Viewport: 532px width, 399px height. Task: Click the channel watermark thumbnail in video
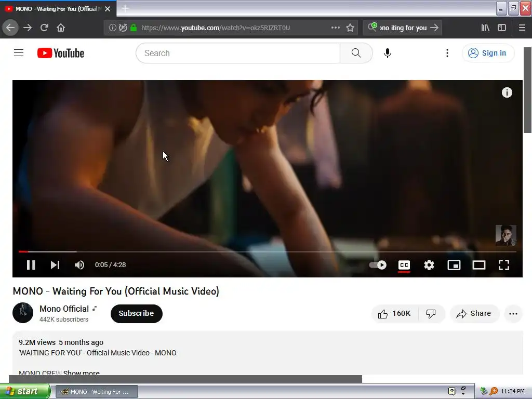click(x=506, y=235)
